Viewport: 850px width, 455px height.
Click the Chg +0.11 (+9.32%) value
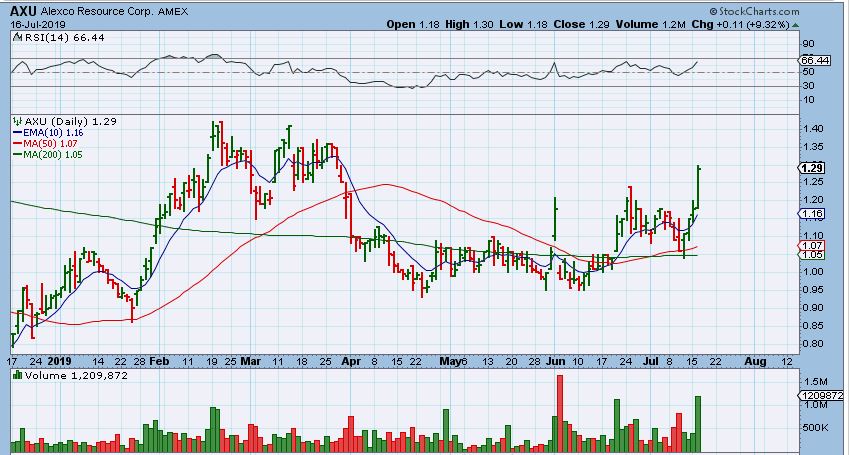741,24
